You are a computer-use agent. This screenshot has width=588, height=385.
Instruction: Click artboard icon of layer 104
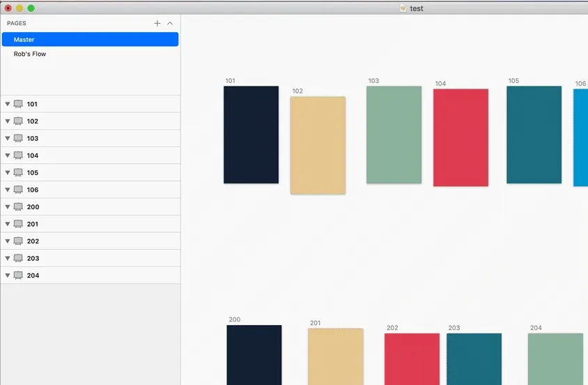coord(18,156)
